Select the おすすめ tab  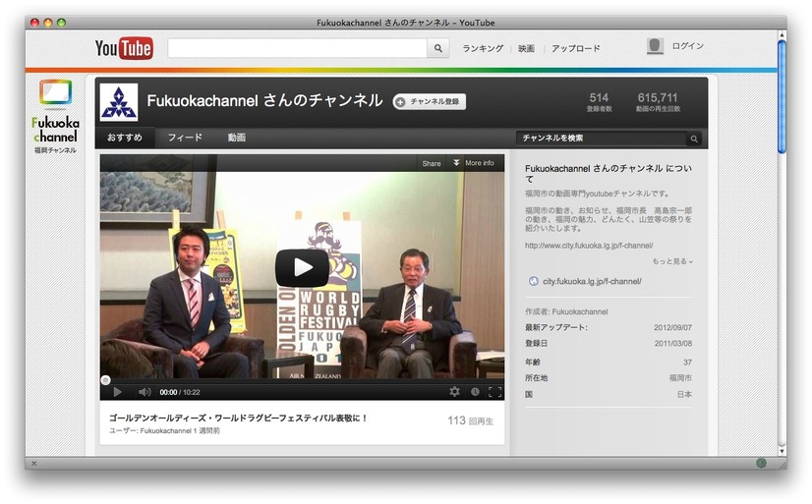pos(124,138)
